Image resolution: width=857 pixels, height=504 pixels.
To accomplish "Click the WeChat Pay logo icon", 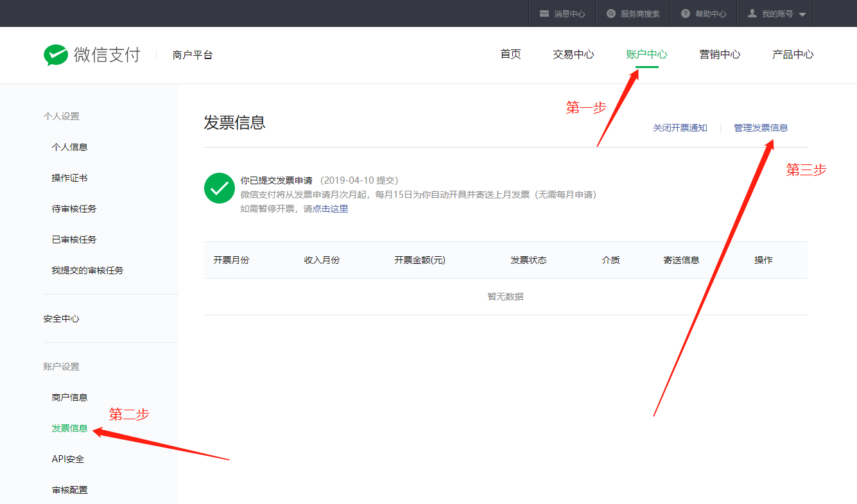I will point(56,55).
